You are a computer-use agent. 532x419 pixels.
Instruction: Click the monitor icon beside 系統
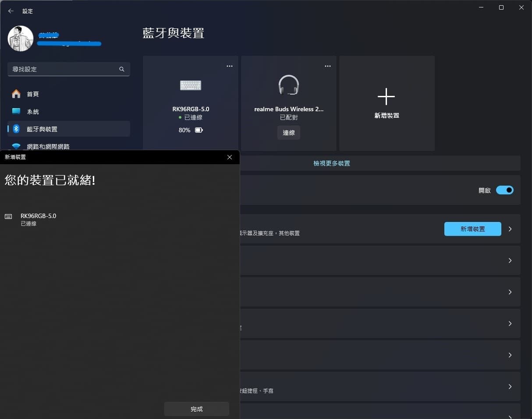tap(16, 111)
